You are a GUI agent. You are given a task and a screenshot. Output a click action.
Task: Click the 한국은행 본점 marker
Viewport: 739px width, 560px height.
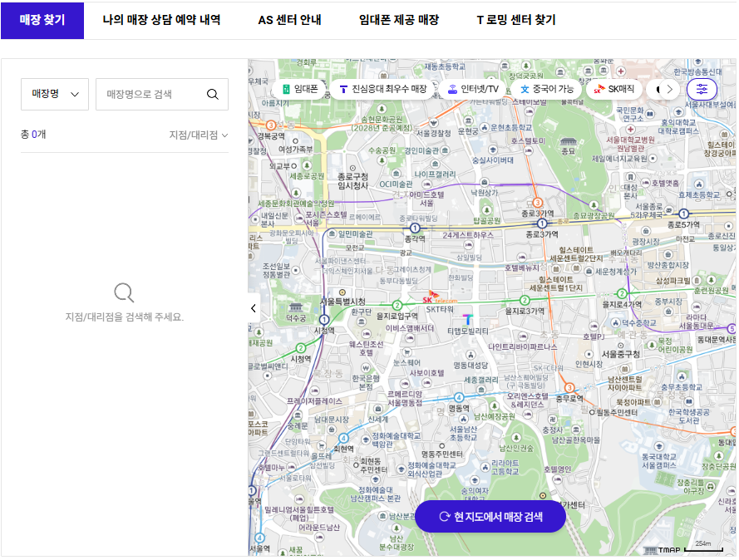click(366, 368)
